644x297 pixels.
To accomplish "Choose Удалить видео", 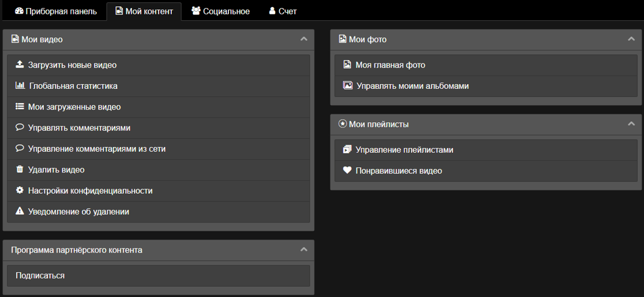I will pyautogui.click(x=159, y=170).
